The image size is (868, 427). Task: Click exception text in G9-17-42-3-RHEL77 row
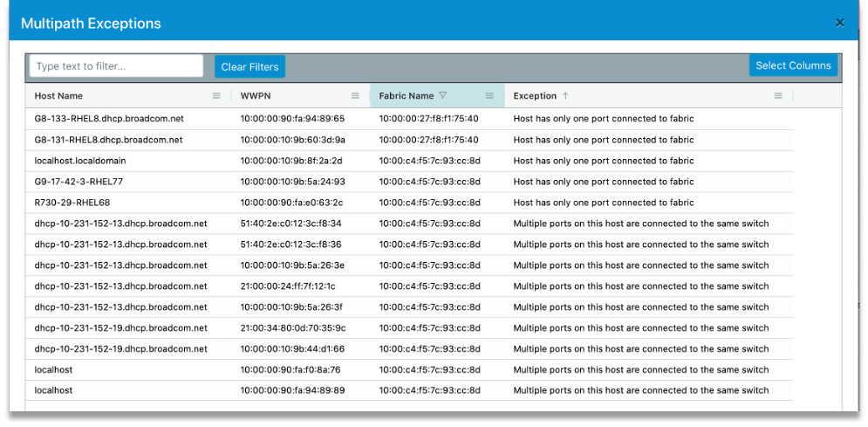(604, 182)
